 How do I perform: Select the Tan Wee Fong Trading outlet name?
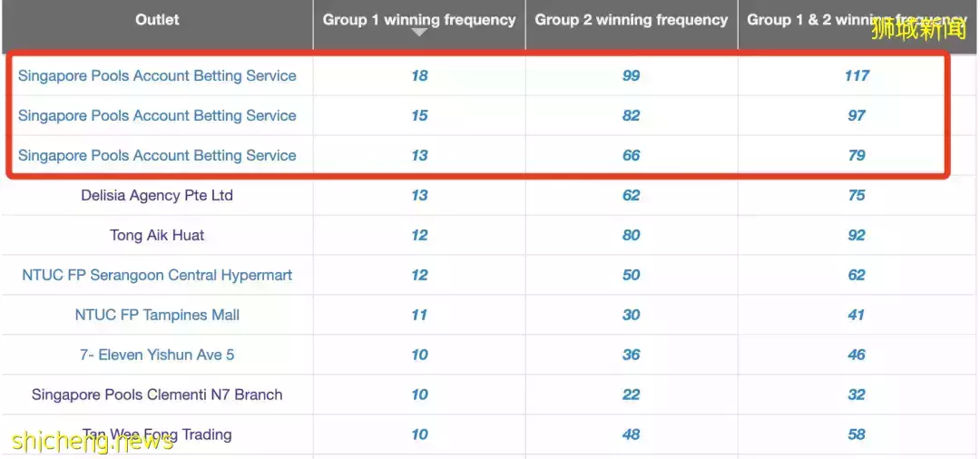pos(157,435)
